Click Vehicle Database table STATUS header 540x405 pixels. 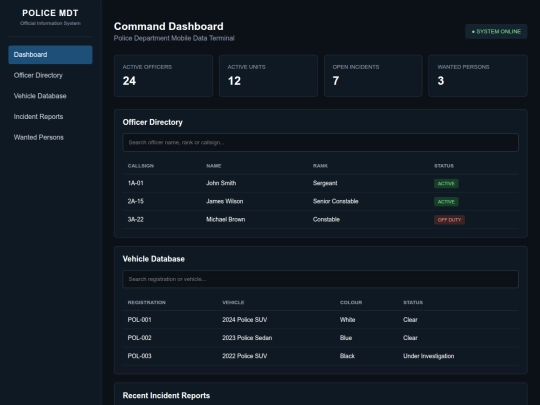click(413, 303)
